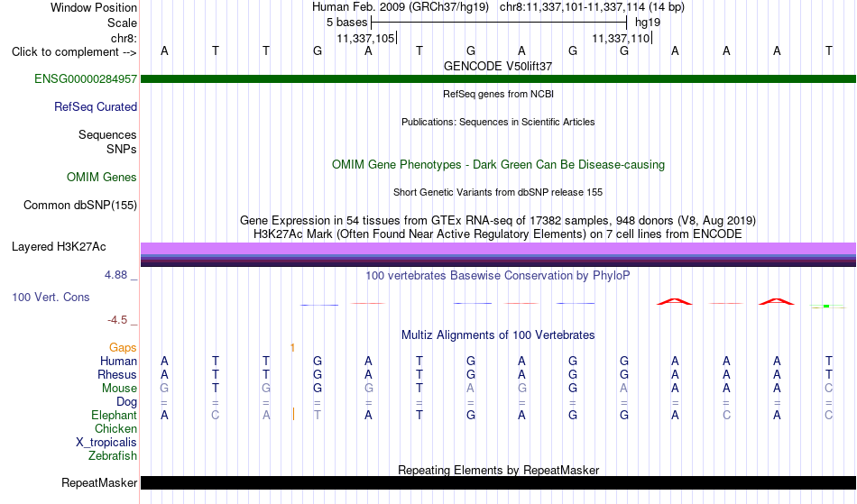Click the RepeatMasker track label
The image size is (857, 504).
tap(99, 482)
